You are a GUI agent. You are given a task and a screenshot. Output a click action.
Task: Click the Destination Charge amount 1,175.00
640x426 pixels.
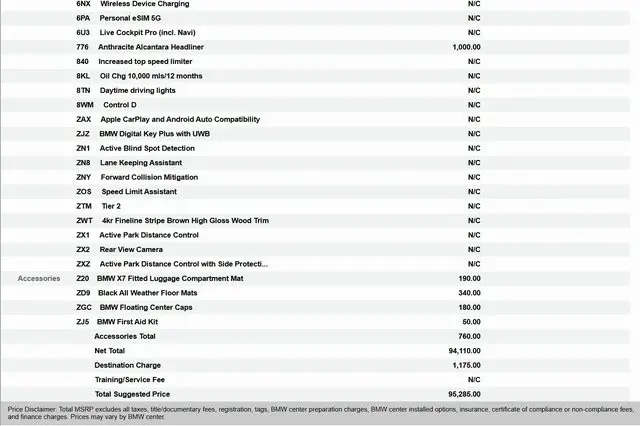coord(465,365)
